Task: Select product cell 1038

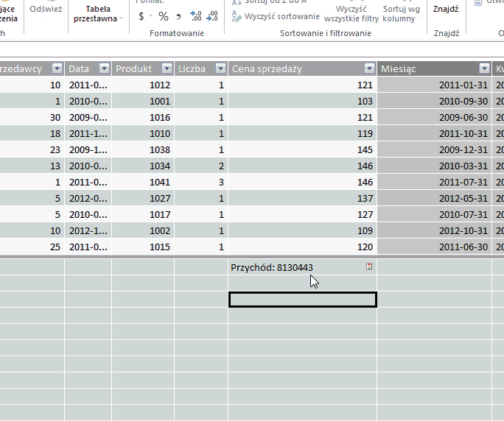Action: click(x=143, y=149)
